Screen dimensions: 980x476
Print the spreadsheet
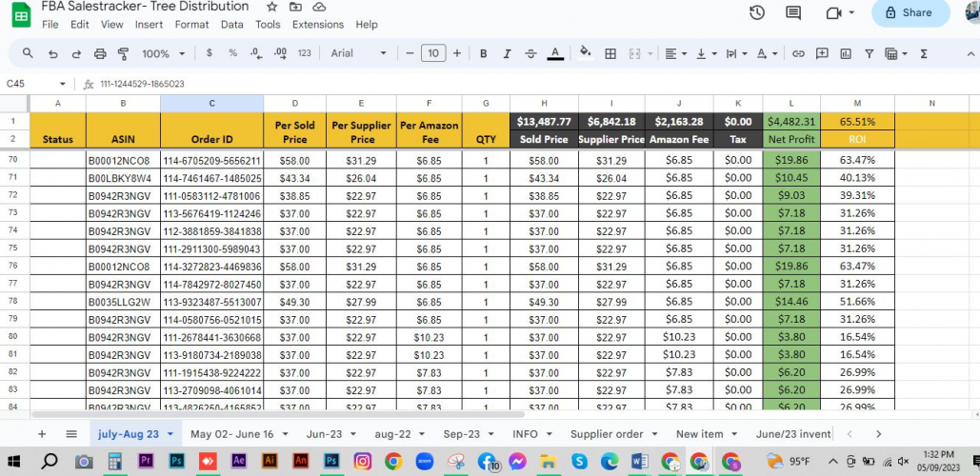point(100,53)
